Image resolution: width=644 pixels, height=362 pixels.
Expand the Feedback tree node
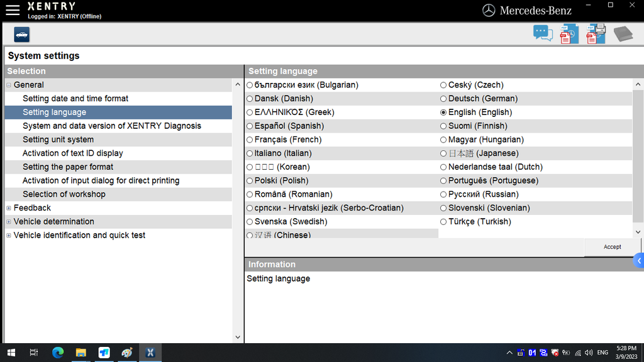coord(9,208)
